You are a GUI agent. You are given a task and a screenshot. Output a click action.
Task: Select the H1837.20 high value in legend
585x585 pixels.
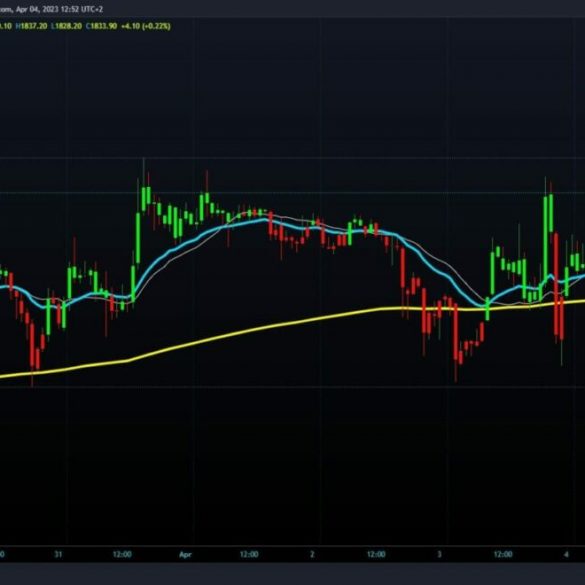tap(31, 26)
